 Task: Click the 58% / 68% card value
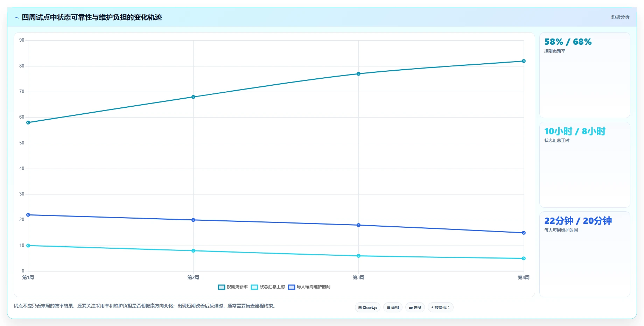click(x=568, y=42)
